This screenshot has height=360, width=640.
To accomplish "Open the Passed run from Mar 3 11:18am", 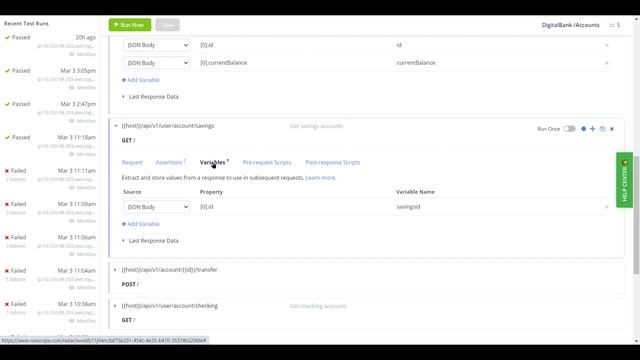I will coord(50,146).
